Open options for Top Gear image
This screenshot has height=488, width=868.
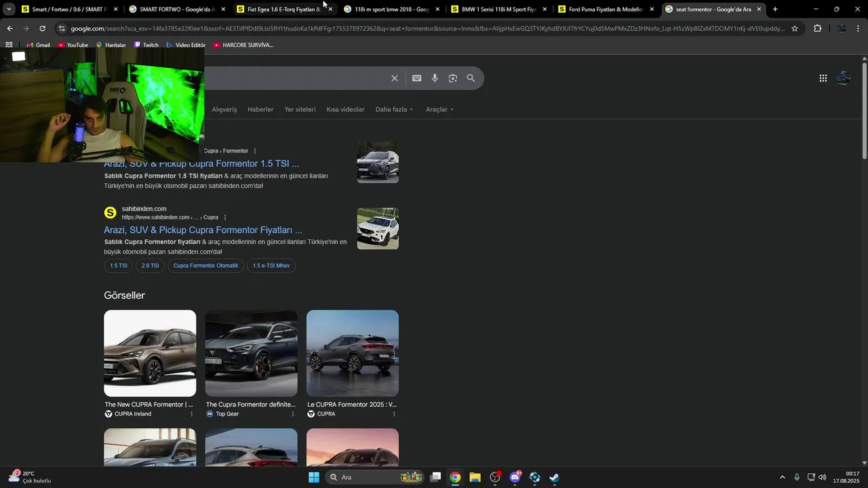(293, 413)
